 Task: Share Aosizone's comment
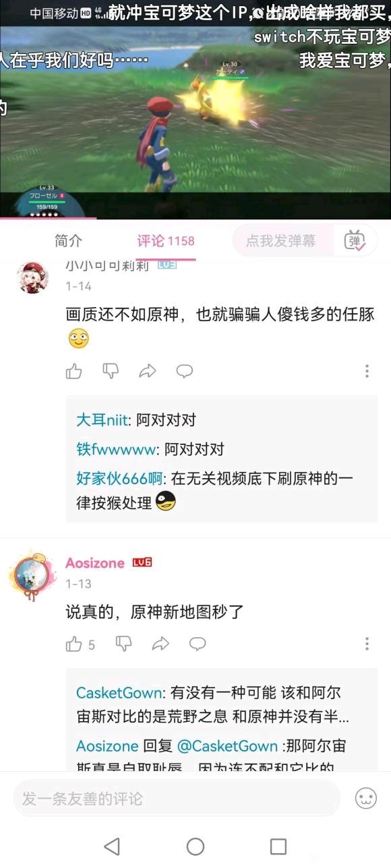tap(160, 644)
